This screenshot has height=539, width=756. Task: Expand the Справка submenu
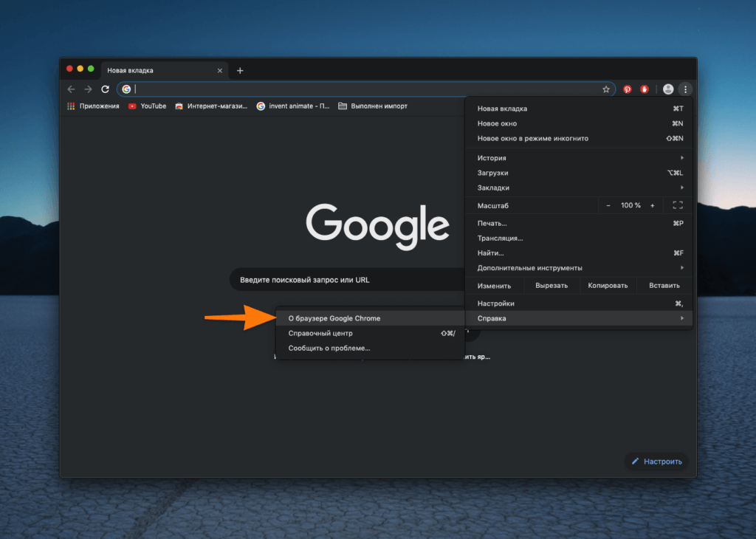579,318
